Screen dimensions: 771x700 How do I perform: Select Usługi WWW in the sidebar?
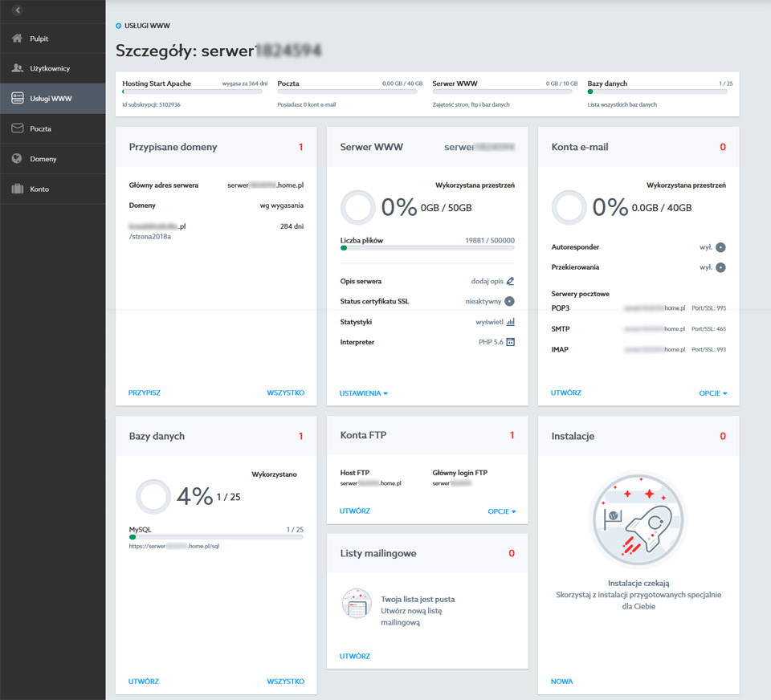pos(53,98)
